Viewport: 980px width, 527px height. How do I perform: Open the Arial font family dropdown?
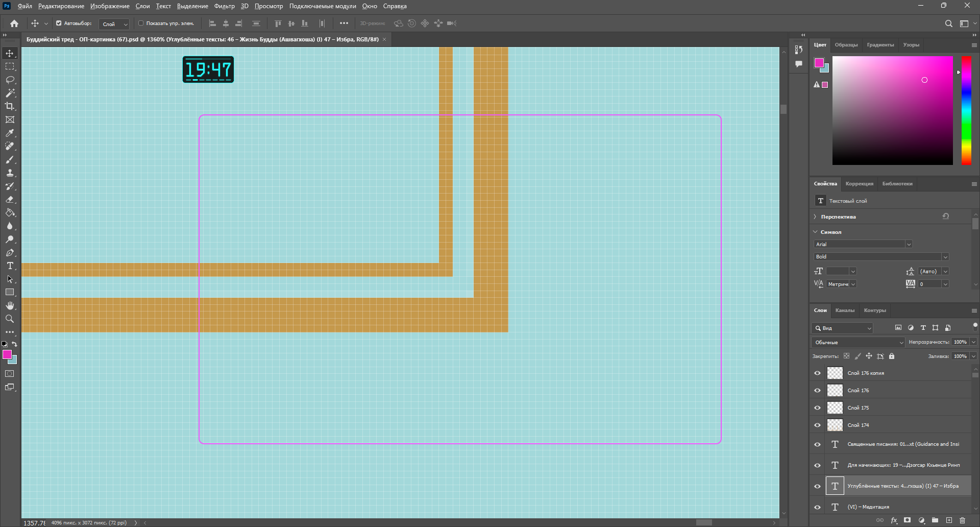pos(909,244)
